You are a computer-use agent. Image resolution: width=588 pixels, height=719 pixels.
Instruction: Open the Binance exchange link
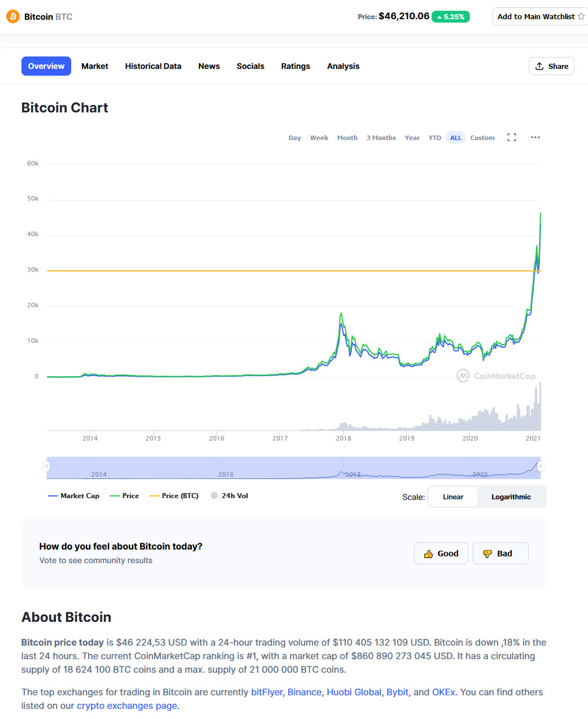pyautogui.click(x=304, y=692)
